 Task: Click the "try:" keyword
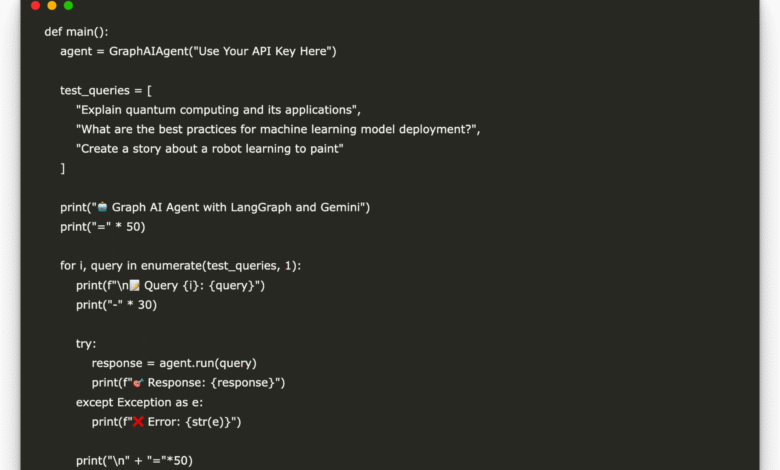click(87, 343)
